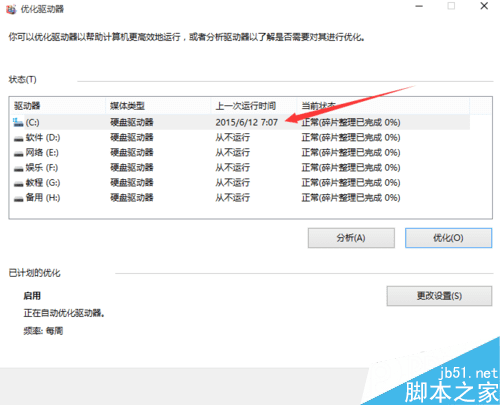Click 硬盘驱动器 in the 备用 (H:) row
The height and width of the screenshot is (405, 500).
point(132,197)
